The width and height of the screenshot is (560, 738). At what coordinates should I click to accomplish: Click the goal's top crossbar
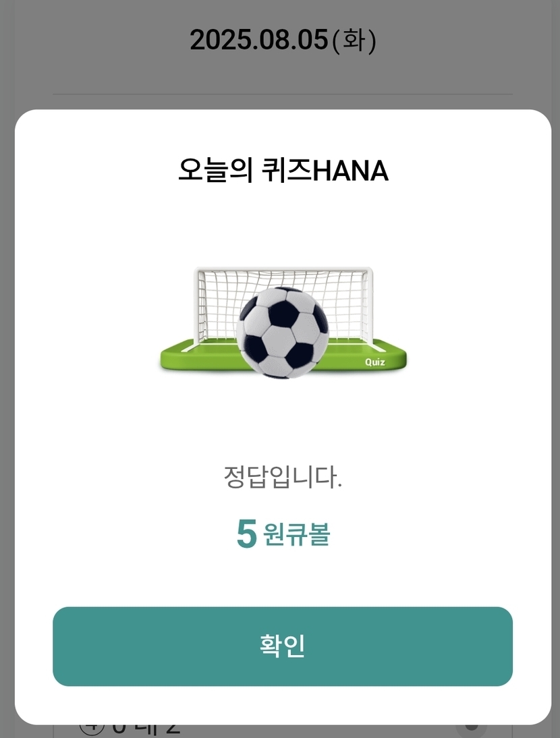coord(283,271)
